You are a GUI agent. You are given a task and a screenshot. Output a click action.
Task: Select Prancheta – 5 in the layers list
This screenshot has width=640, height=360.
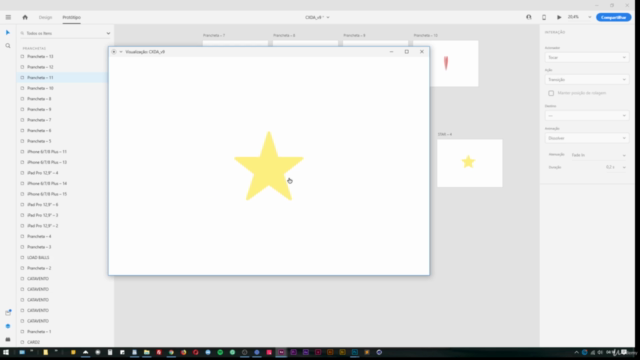(x=62, y=141)
